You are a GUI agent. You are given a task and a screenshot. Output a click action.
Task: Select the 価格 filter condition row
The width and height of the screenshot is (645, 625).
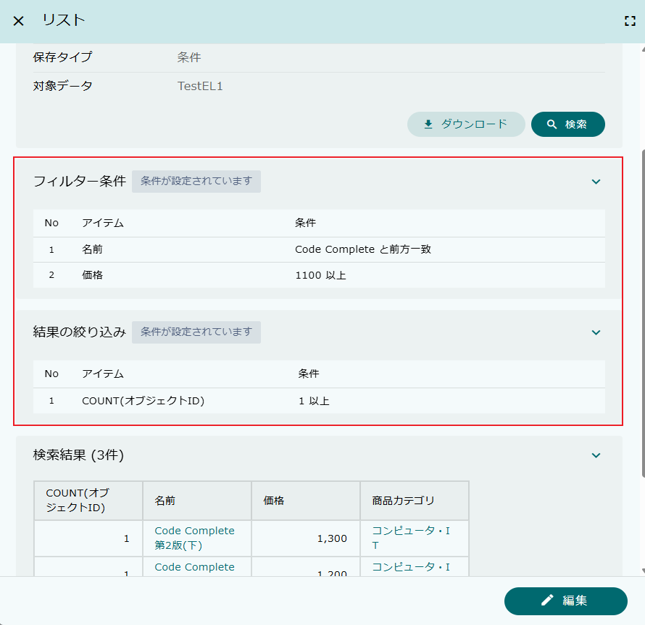click(319, 275)
